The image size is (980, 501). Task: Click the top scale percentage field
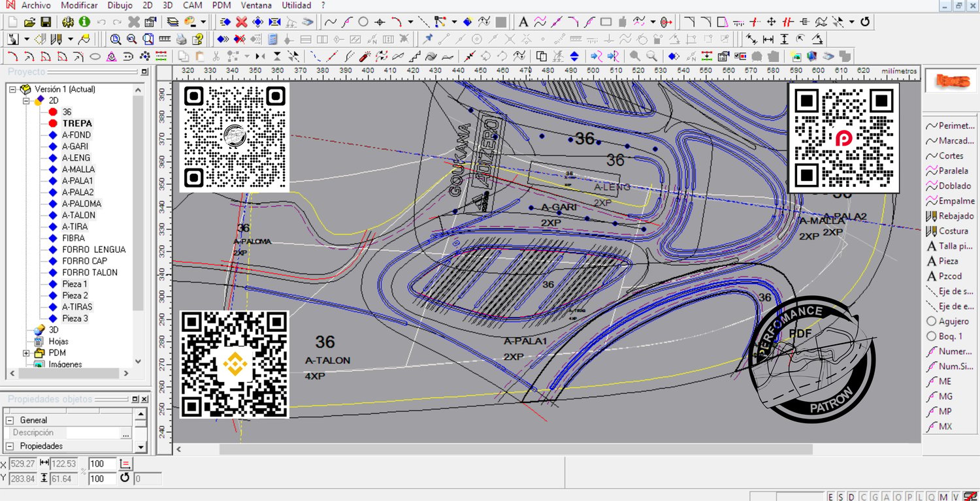coord(103,464)
